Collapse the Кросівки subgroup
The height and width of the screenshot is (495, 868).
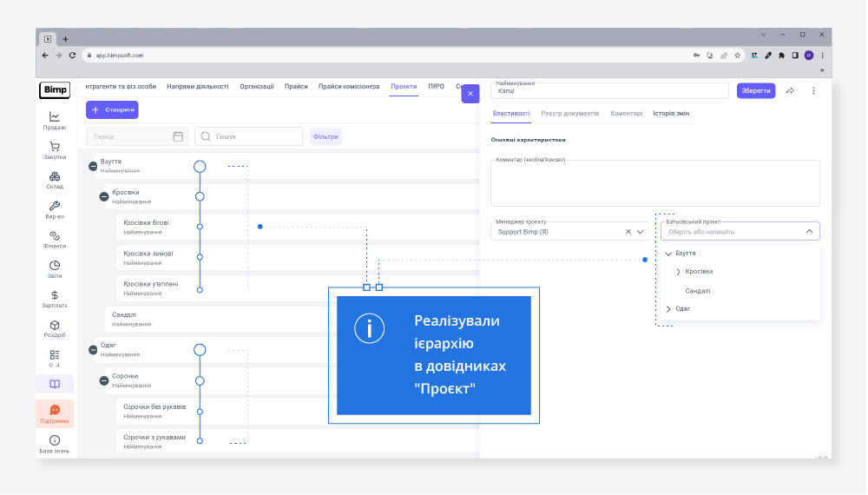tap(104, 197)
